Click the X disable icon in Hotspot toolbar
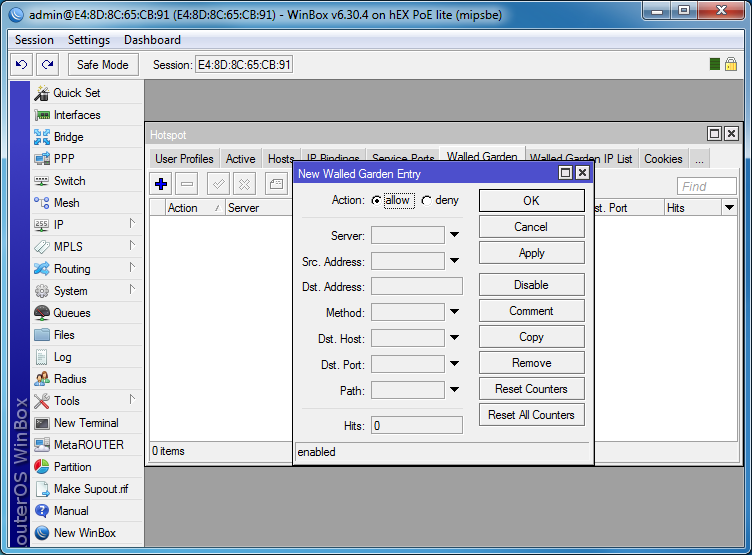Screen dimensions: 752x555 (x=244, y=184)
